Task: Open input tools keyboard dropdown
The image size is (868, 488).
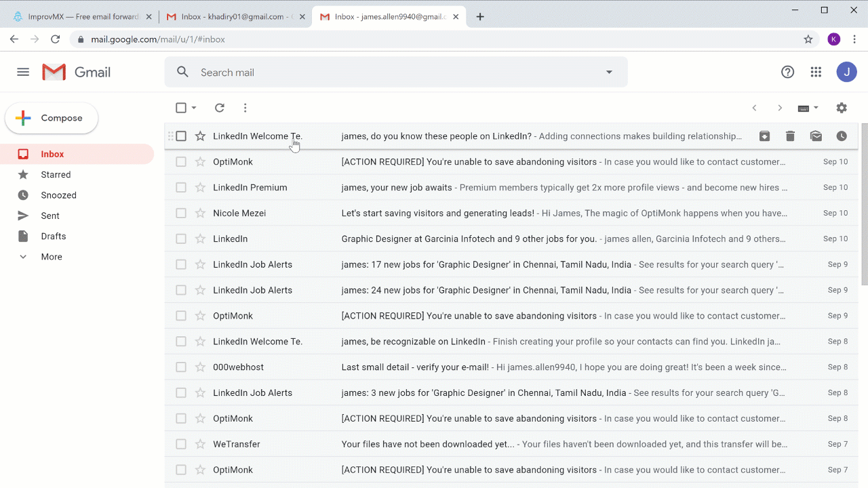Action: point(808,108)
